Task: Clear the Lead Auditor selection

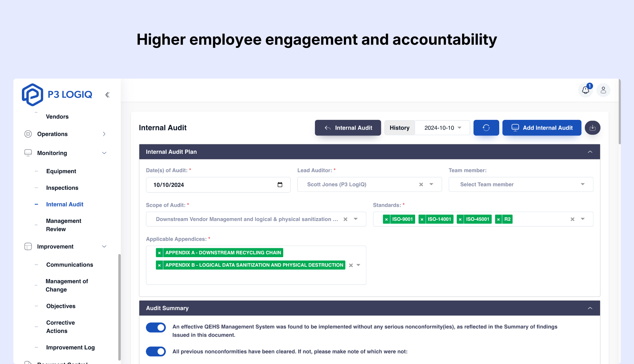Action: [x=421, y=185]
